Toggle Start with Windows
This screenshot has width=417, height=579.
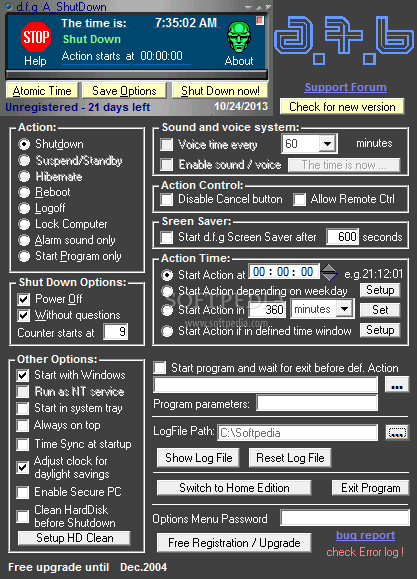pyautogui.click(x=23, y=376)
